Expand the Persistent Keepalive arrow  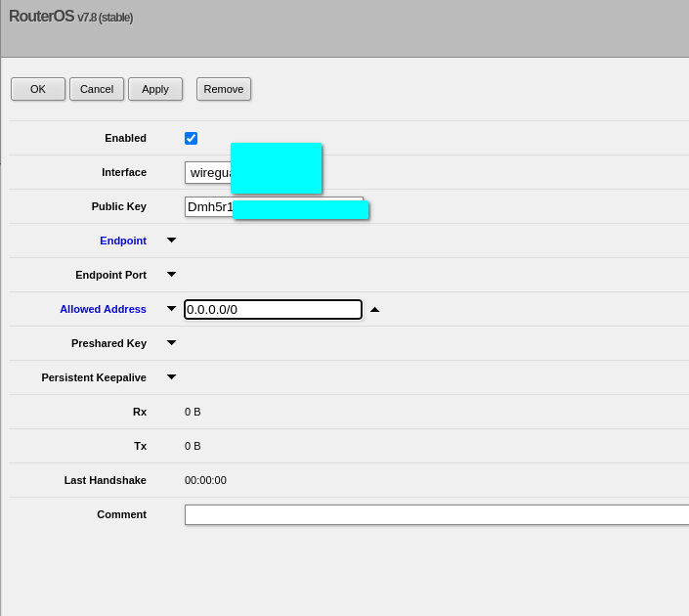(172, 377)
